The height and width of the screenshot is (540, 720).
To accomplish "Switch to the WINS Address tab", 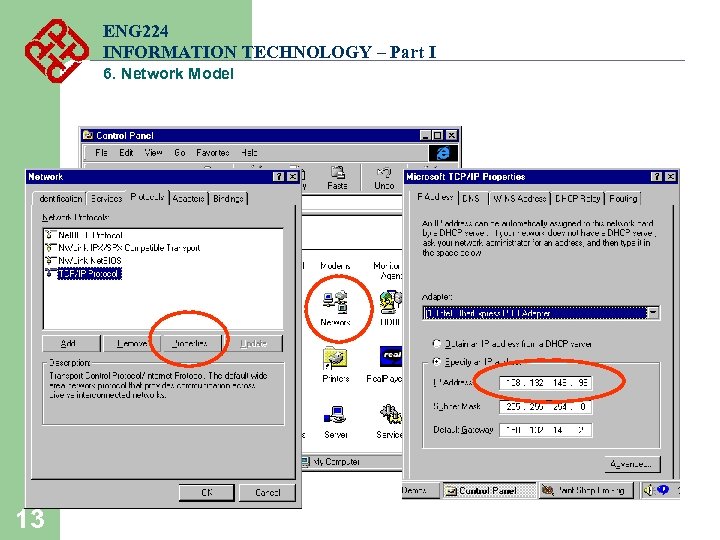I will pos(519,198).
